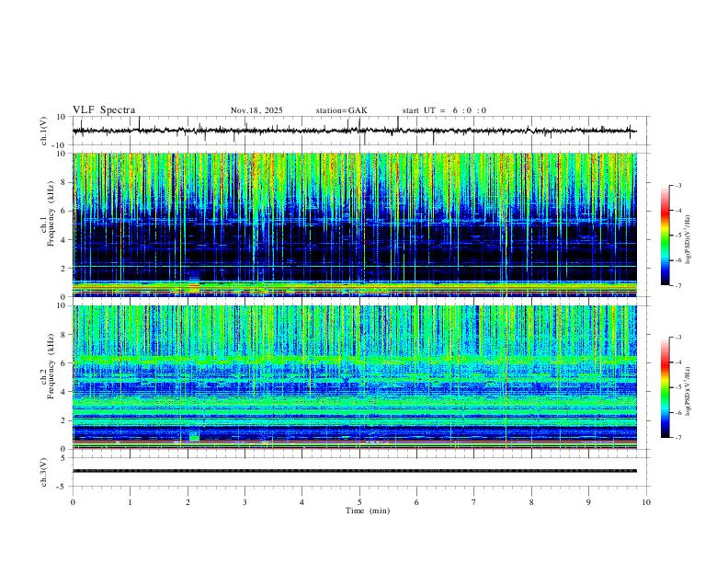Click the ch.2 spectrogram color bar
728x563 pixels.
point(665,387)
